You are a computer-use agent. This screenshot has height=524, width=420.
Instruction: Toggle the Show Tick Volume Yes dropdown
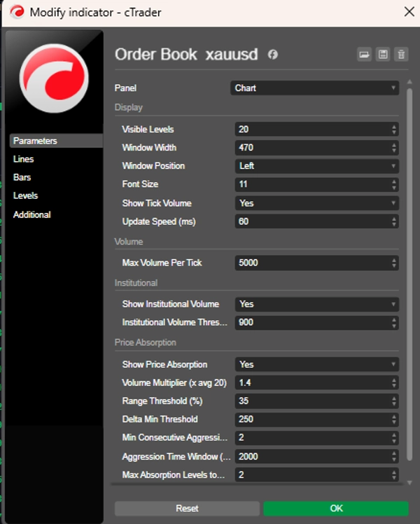click(x=317, y=203)
